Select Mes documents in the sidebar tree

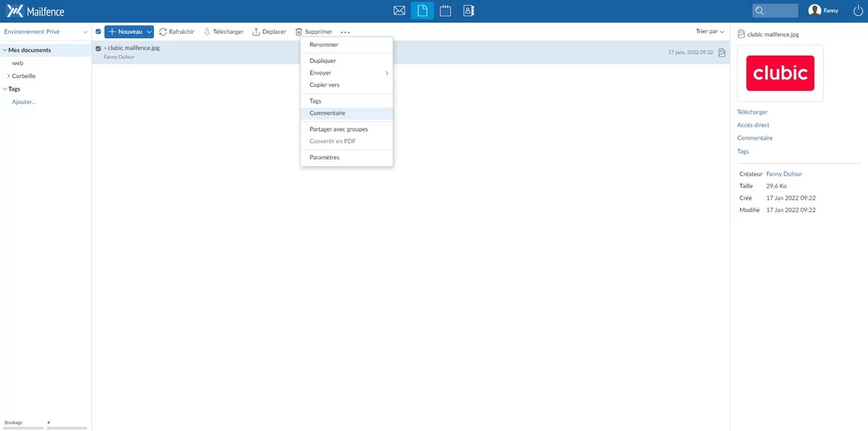30,50
